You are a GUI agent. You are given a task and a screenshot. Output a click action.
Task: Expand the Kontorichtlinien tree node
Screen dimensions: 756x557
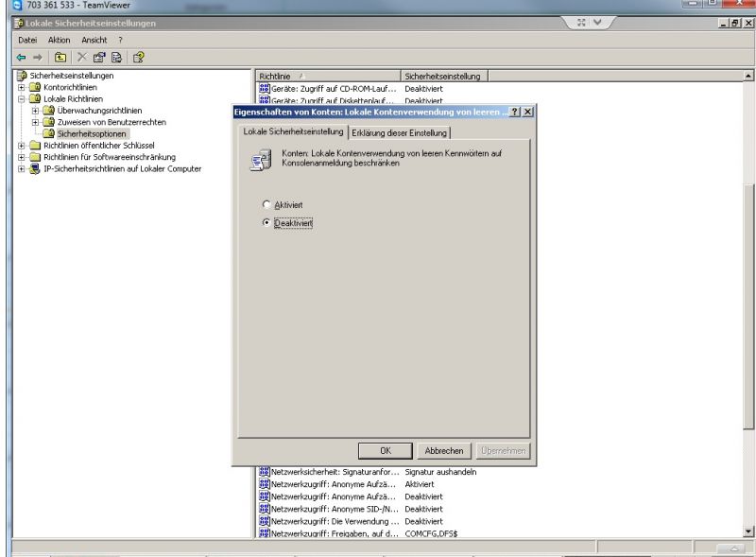point(22,86)
